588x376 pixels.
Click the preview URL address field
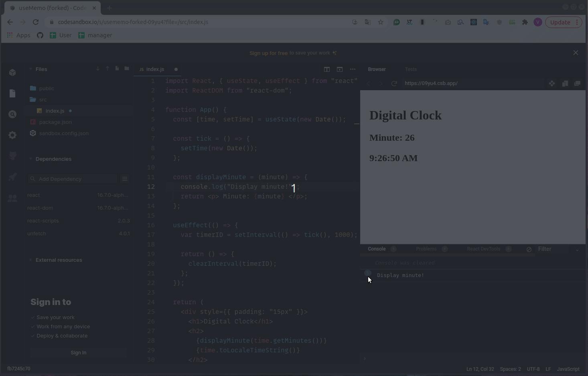coord(473,83)
